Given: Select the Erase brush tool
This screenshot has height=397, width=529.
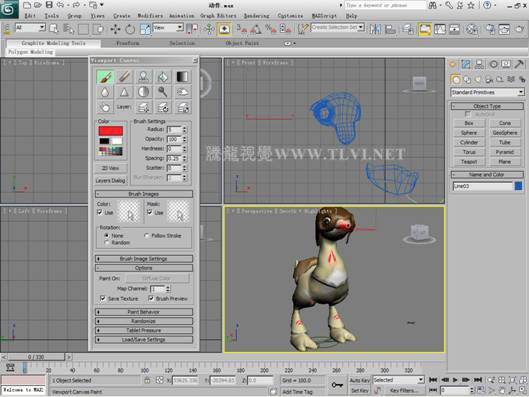Looking at the screenshot, I should [124, 77].
